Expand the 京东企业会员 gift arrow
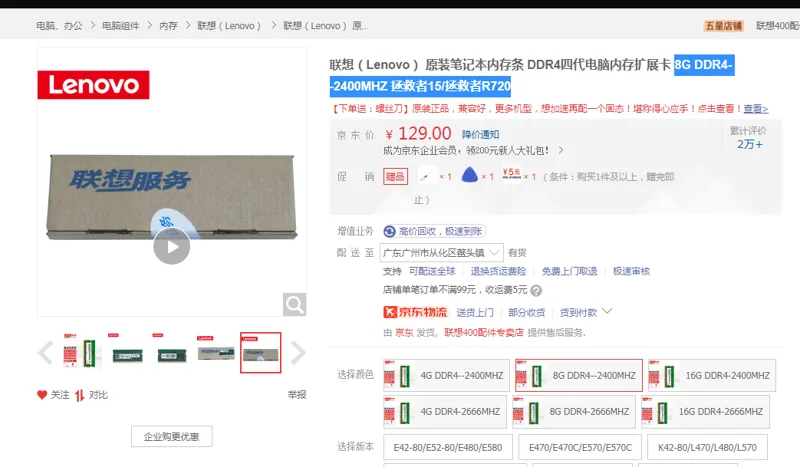 click(561, 150)
